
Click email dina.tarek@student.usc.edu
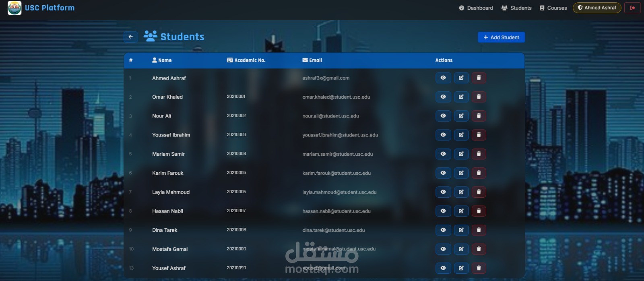click(334, 230)
